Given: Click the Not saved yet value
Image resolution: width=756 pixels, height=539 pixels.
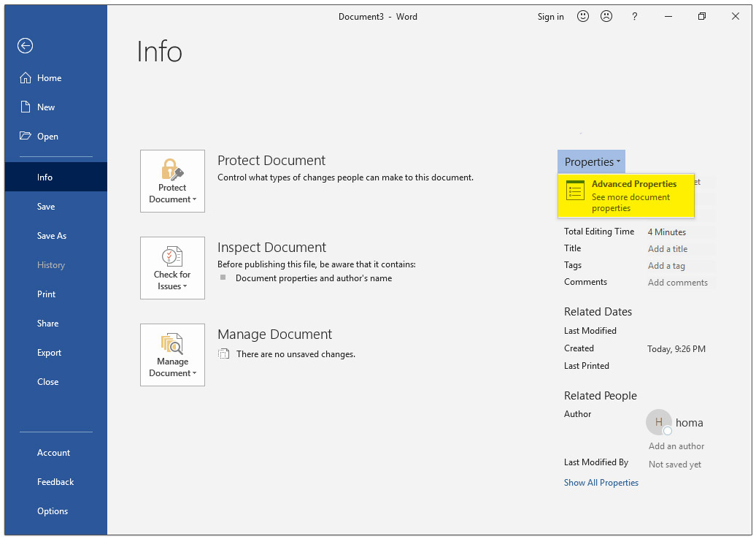Looking at the screenshot, I should coord(675,465).
